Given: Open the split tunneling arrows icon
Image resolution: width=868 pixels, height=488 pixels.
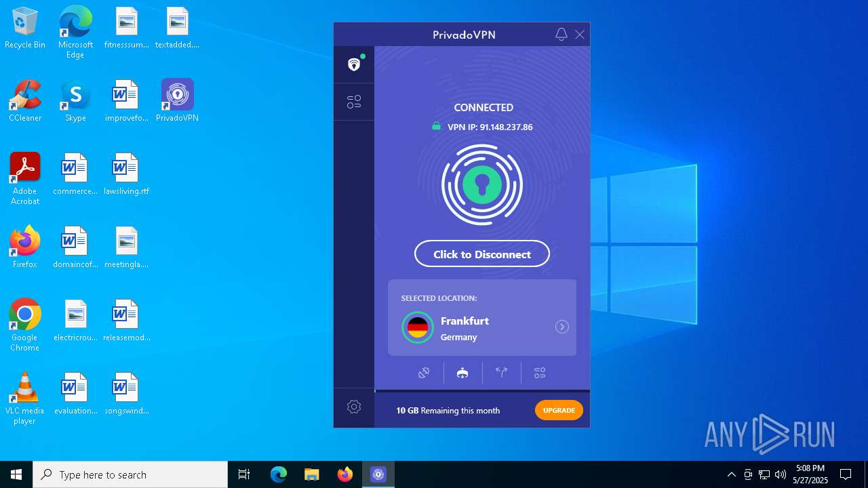Looking at the screenshot, I should coord(502,373).
